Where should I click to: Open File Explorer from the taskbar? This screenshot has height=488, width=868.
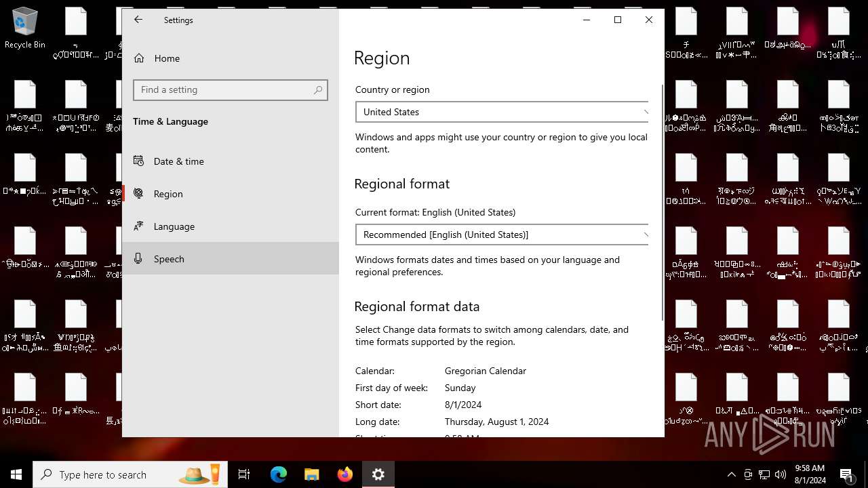click(x=312, y=474)
